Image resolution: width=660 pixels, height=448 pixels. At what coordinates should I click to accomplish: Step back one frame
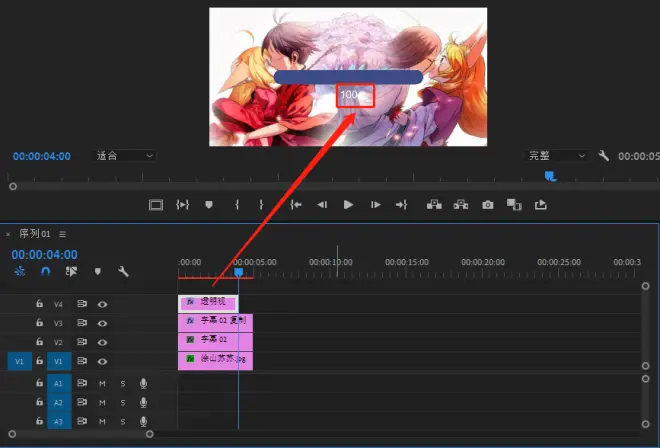pyautogui.click(x=322, y=205)
